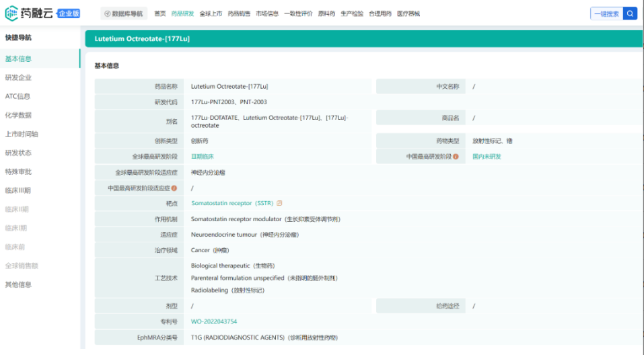Viewport: 644px width, 355px height.
Task: Open patent WO-2022043754 link
Action: point(214,321)
